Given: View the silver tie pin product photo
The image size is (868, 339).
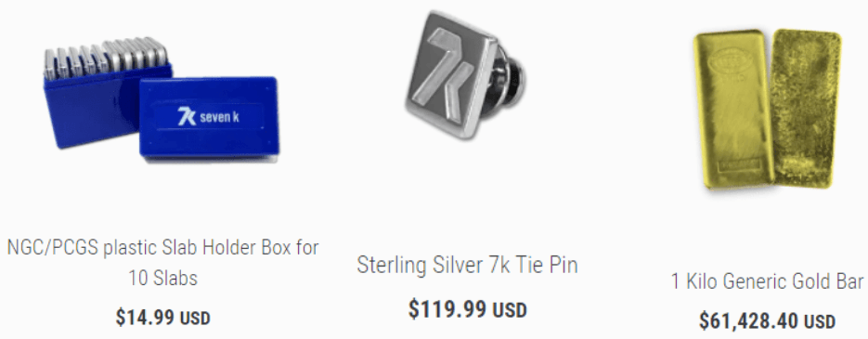Looking at the screenshot, I should [465, 73].
